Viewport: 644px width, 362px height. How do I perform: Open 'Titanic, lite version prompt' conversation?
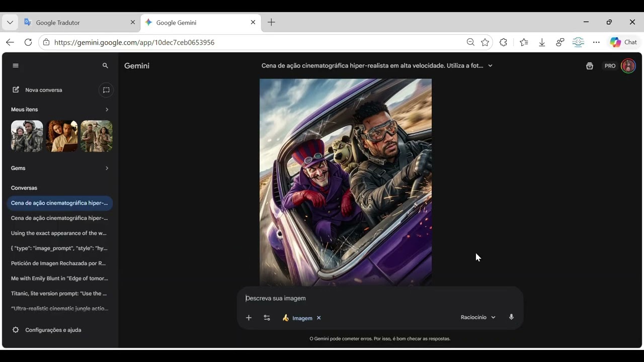click(59, 294)
